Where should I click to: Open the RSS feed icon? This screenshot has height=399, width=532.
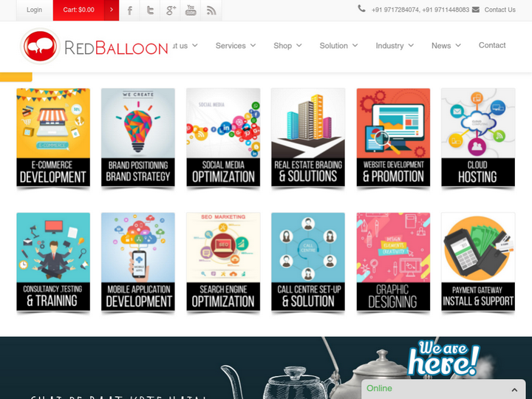click(211, 10)
